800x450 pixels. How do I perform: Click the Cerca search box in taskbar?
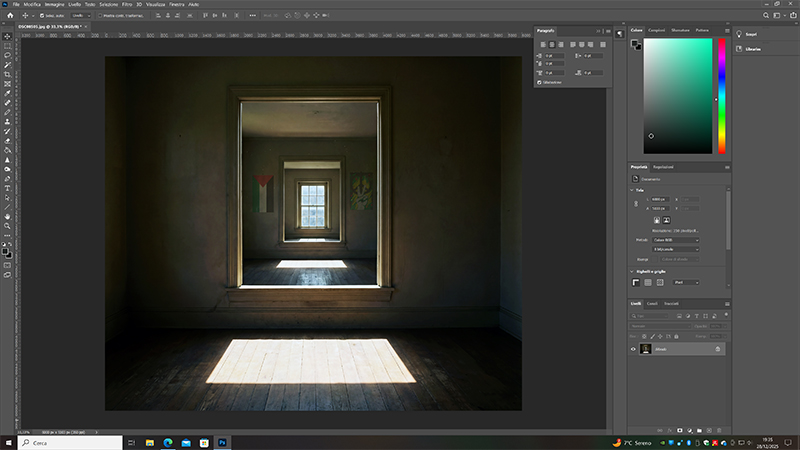(x=70, y=443)
